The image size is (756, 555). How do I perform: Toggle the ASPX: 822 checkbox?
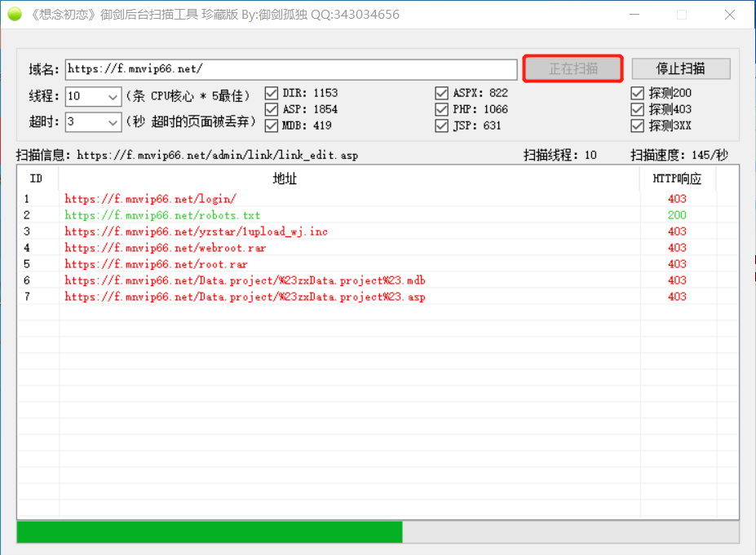click(442, 93)
